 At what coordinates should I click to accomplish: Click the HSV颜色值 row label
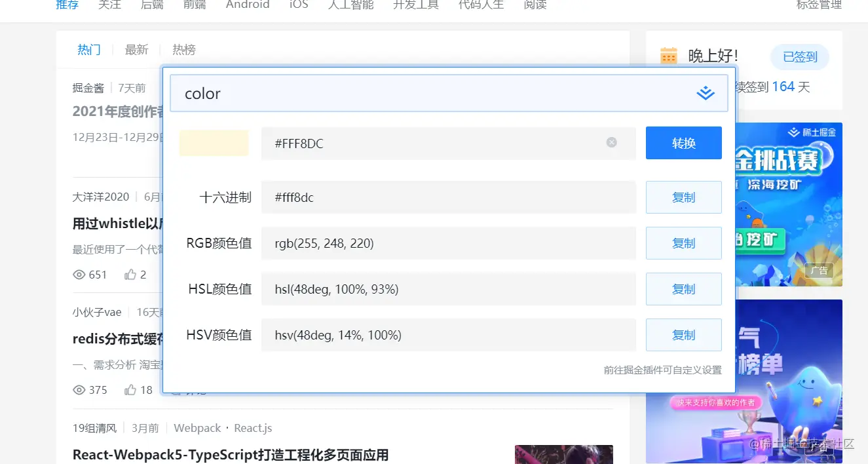click(x=219, y=335)
